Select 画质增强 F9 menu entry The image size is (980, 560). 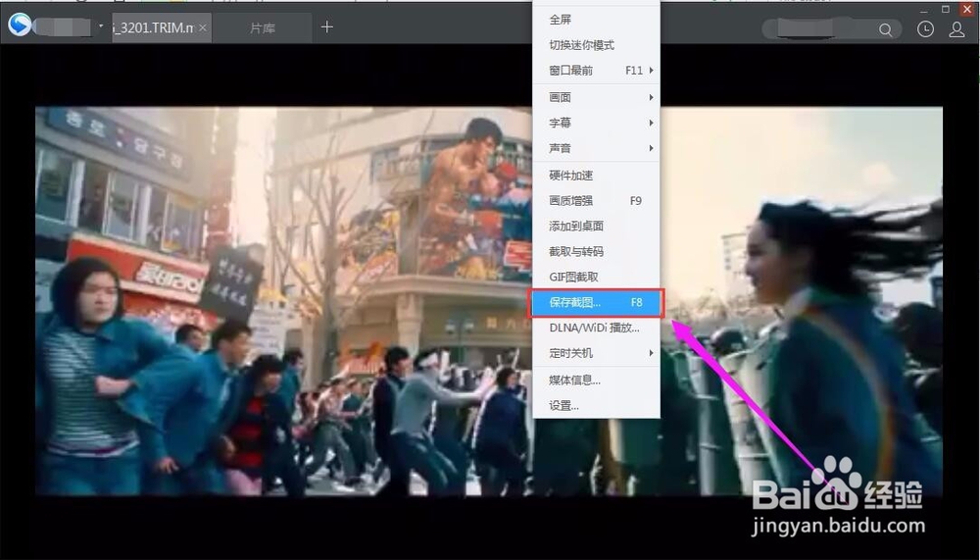(596, 200)
